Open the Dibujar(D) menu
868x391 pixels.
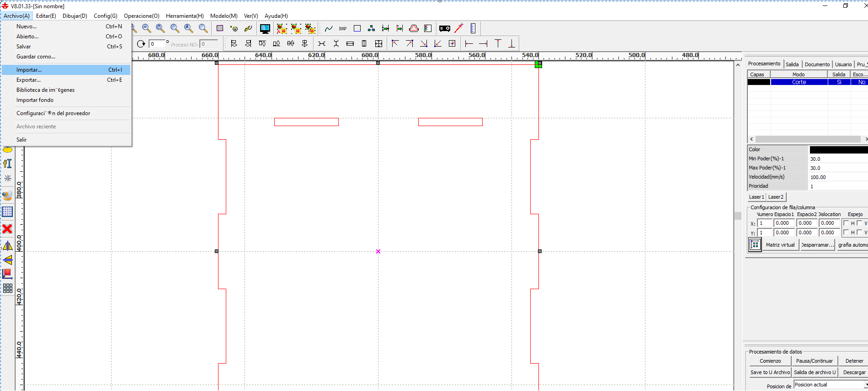(x=75, y=16)
